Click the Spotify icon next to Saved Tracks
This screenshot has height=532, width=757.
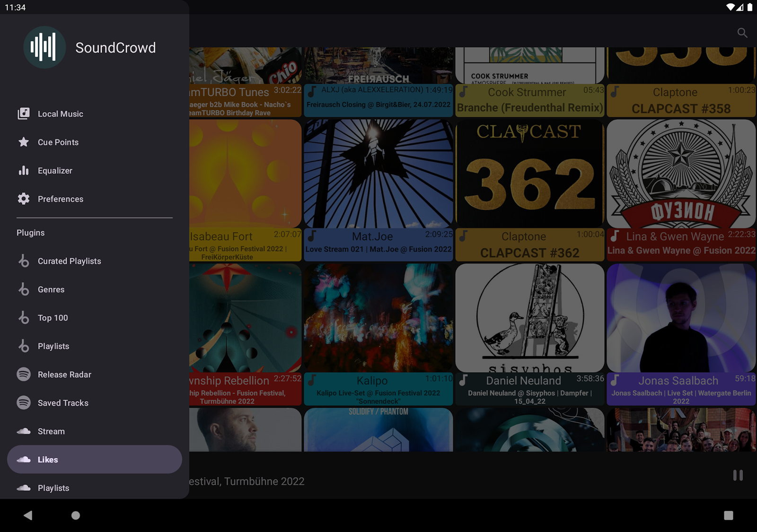point(24,402)
